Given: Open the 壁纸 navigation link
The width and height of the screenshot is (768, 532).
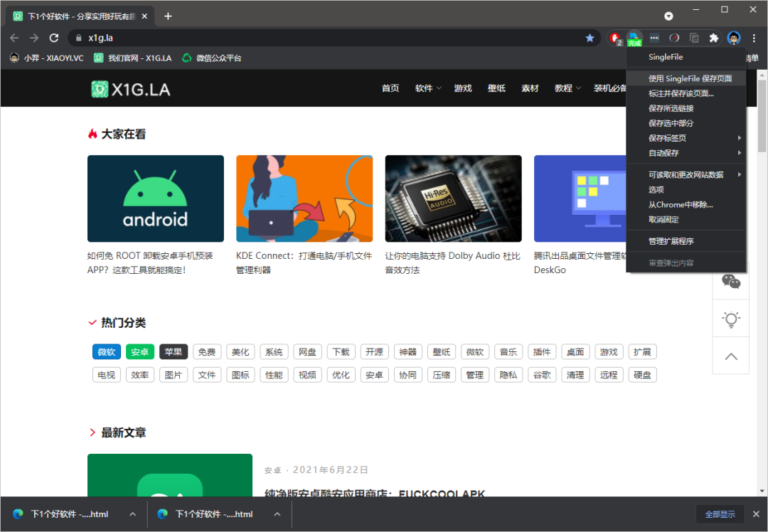Looking at the screenshot, I should pos(496,88).
